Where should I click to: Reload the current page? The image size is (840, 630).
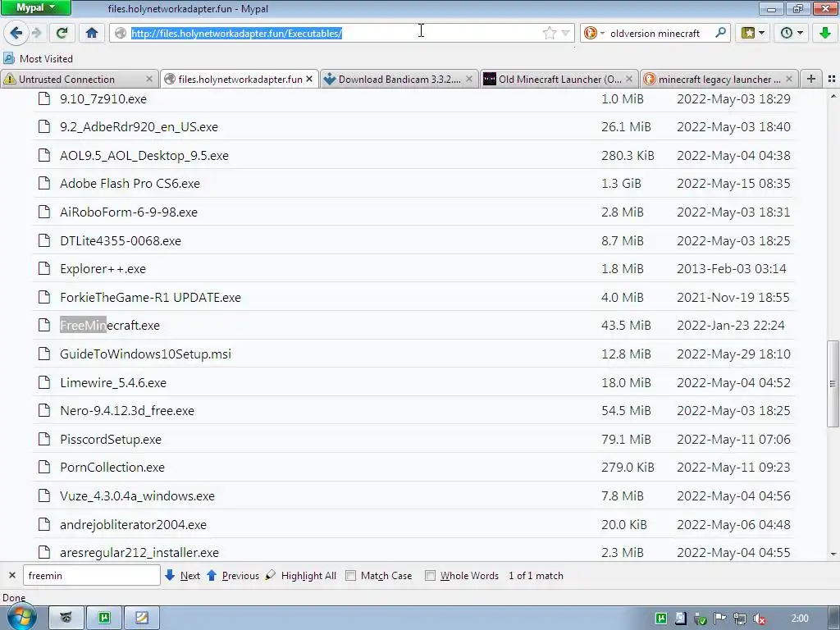[x=62, y=33]
